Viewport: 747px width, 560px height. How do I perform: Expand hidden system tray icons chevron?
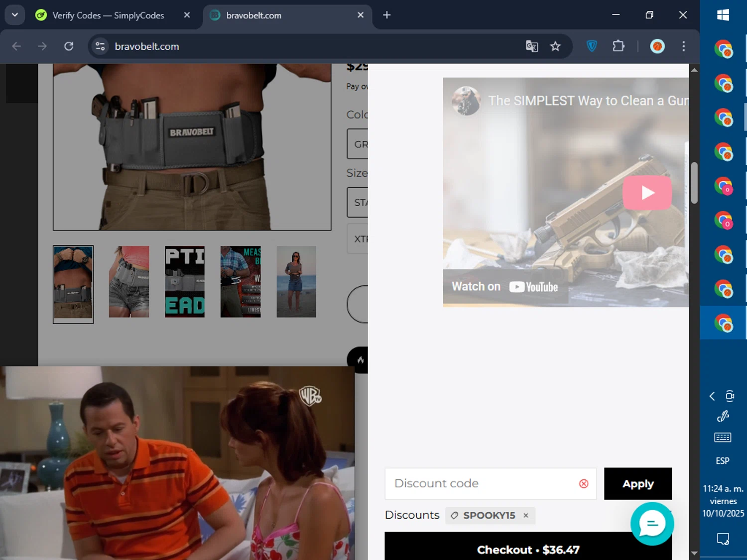(x=712, y=396)
